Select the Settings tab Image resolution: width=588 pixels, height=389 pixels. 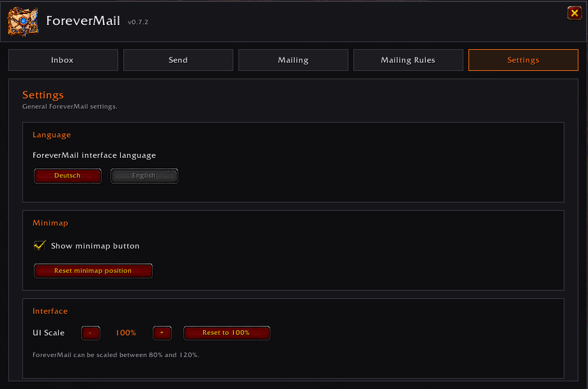523,60
